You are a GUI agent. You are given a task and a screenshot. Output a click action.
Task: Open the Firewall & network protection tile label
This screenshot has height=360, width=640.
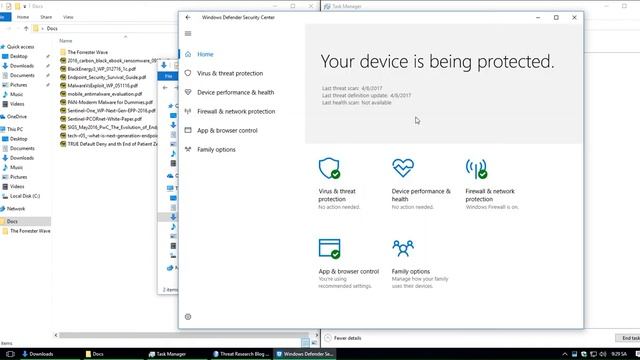tap(490, 195)
